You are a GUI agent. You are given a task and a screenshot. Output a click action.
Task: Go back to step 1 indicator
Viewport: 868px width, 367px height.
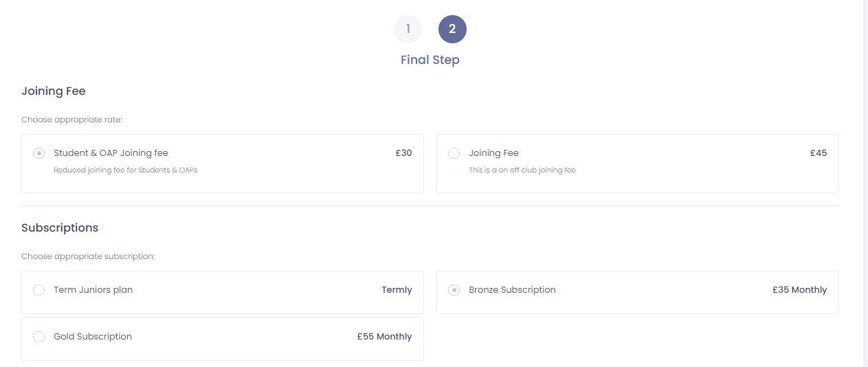click(x=408, y=29)
